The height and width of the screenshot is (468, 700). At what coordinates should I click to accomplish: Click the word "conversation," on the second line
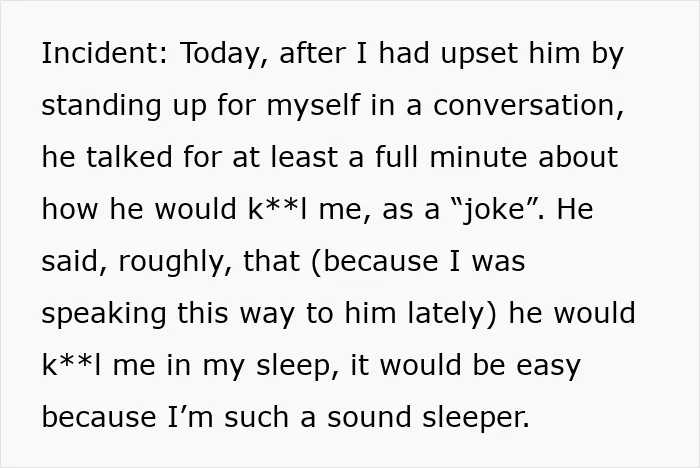[528, 106]
